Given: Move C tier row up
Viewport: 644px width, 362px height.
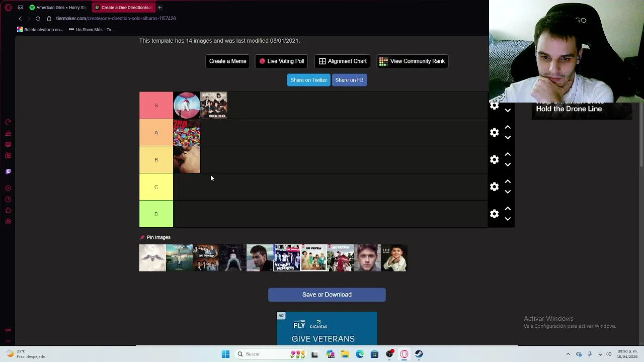Looking at the screenshot, I should point(508,182).
